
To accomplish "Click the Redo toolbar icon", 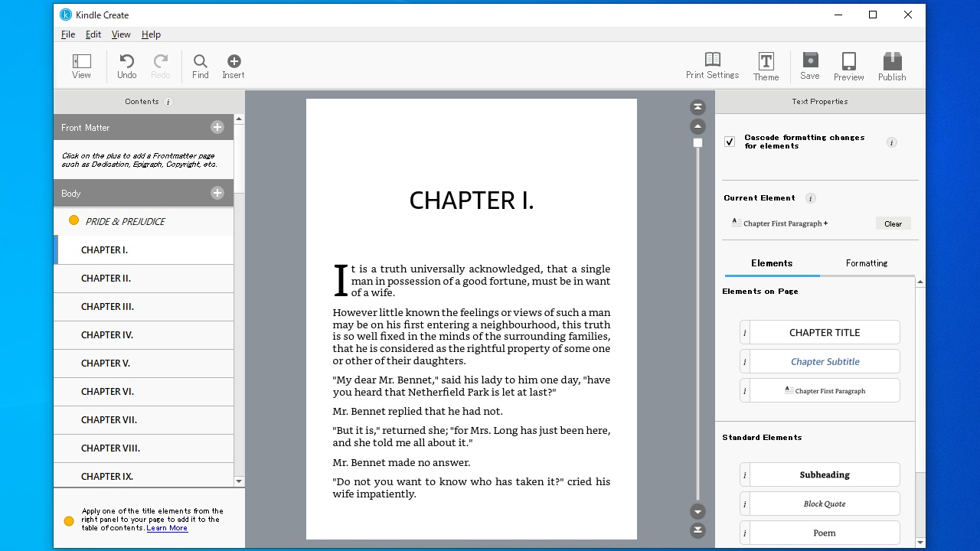I will click(x=161, y=67).
